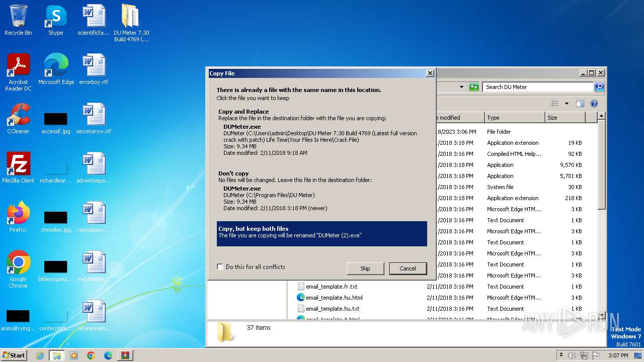Show hidden tray icons arrow
Screen dimensions: 644x362
[561, 355]
